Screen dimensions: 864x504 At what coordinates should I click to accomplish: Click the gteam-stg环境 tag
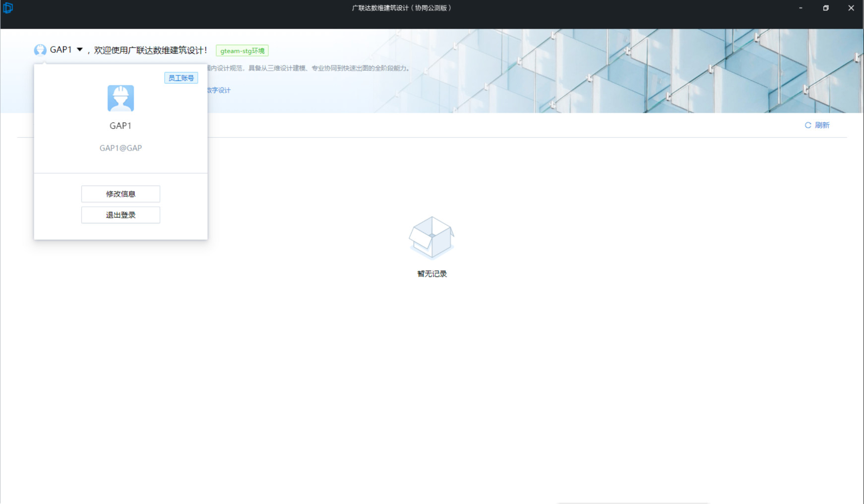242,51
